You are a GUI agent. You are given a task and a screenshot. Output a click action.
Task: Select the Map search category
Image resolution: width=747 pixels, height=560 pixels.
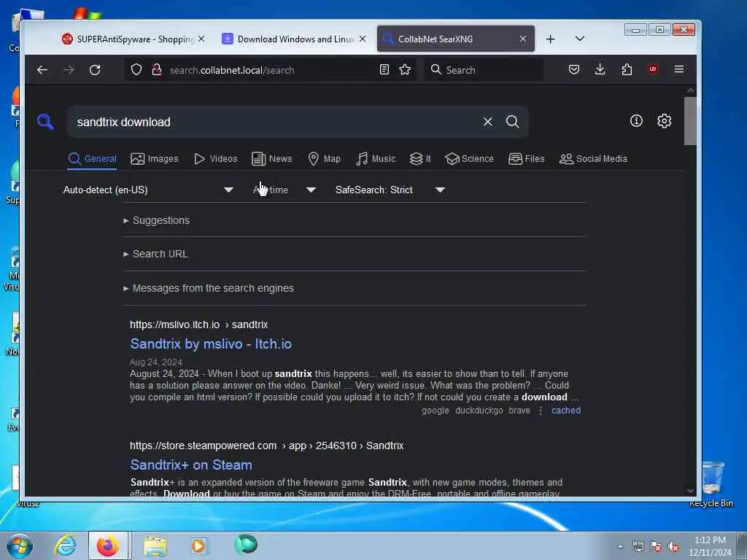pyautogui.click(x=324, y=158)
